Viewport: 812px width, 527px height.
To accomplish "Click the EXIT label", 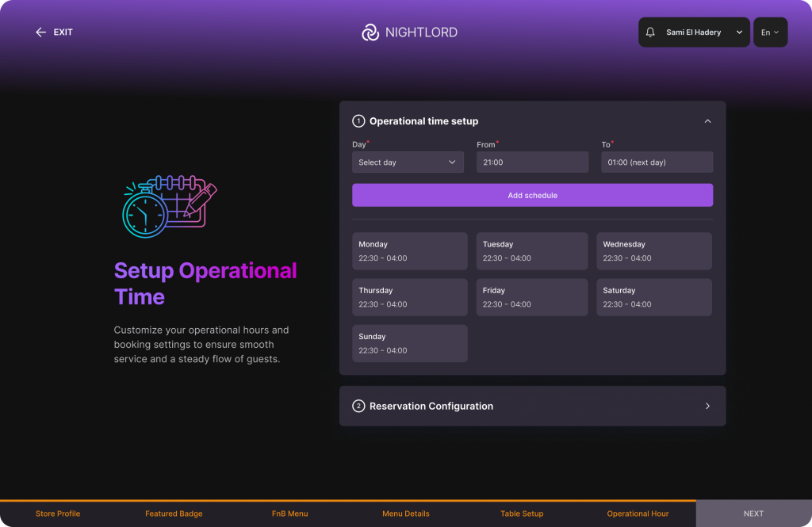I will [63, 32].
